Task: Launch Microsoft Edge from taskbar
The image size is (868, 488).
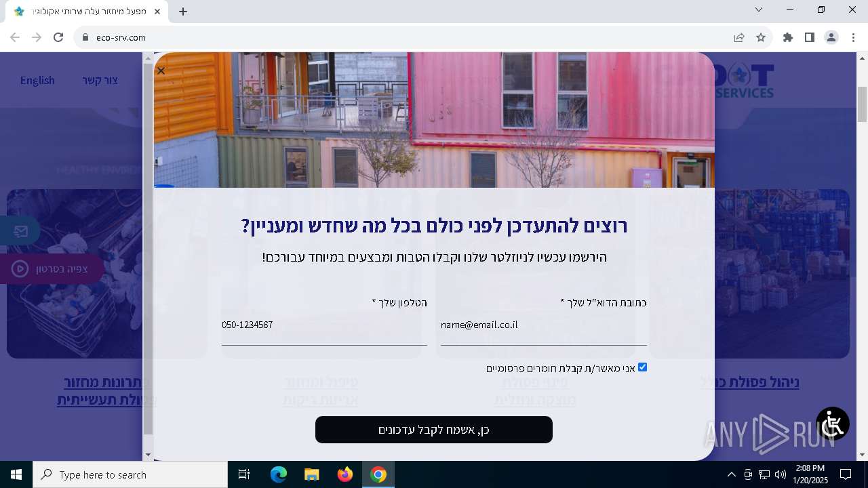Action: (279, 474)
